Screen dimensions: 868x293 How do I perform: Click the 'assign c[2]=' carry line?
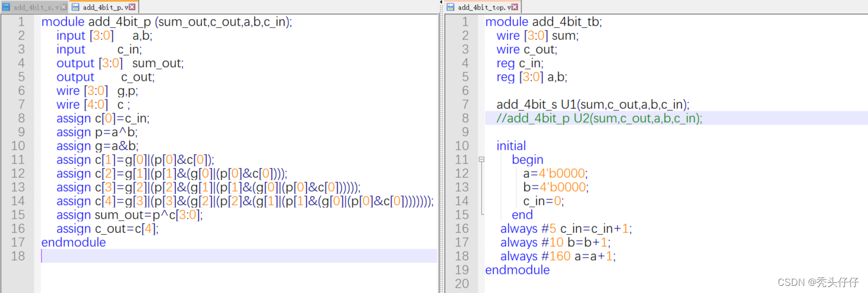[172, 173]
